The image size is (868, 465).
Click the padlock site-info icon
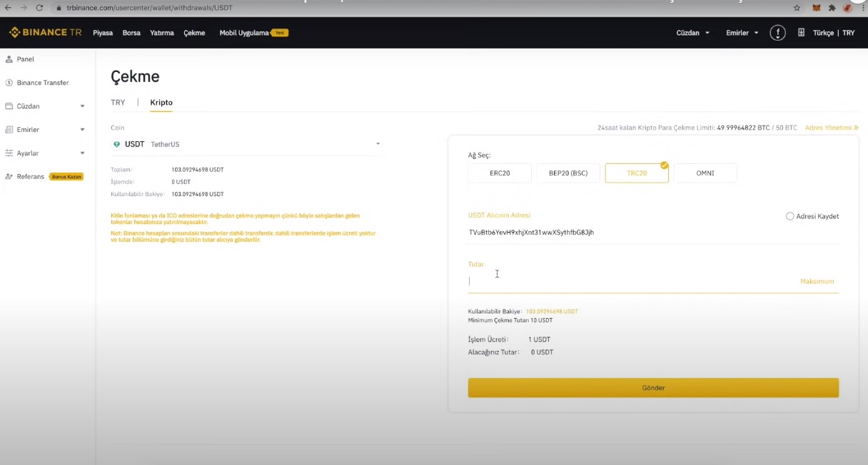(x=59, y=8)
